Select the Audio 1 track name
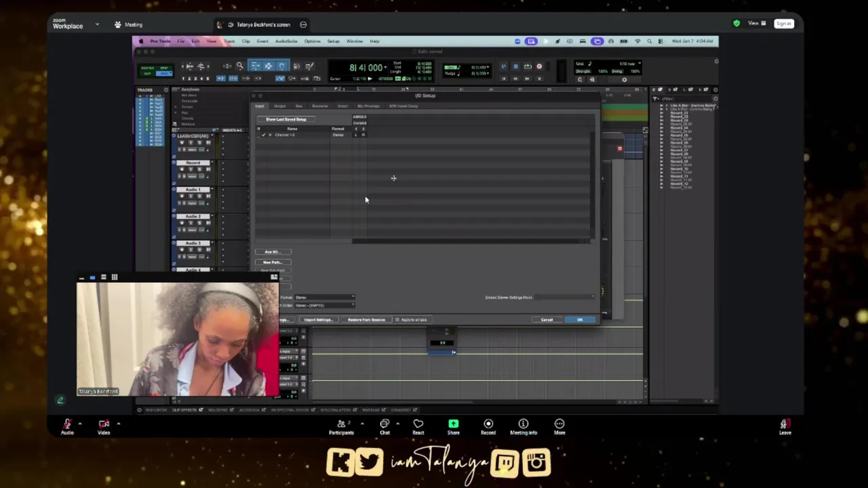Screen dimensions: 868x488 point(193,190)
